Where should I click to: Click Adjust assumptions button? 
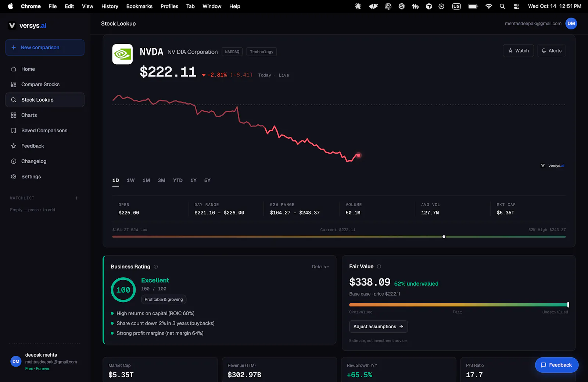click(378, 326)
